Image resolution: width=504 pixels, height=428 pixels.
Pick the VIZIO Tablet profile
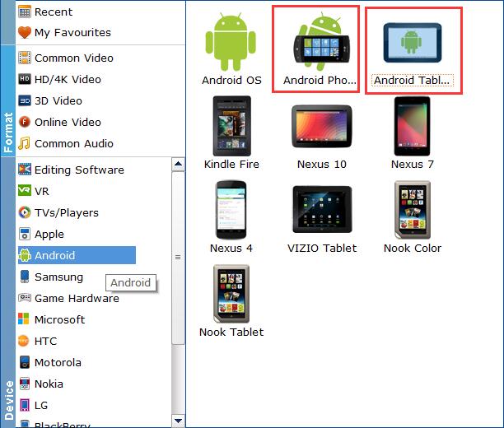322,209
